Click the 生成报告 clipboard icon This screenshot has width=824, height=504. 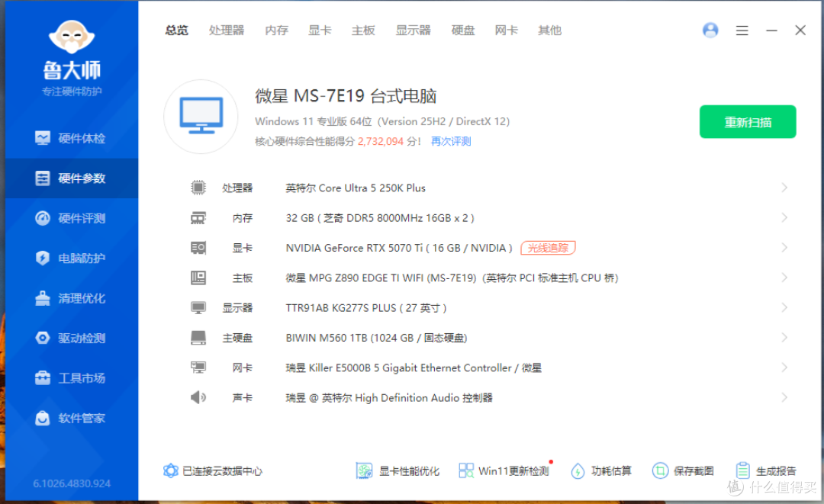(x=742, y=470)
